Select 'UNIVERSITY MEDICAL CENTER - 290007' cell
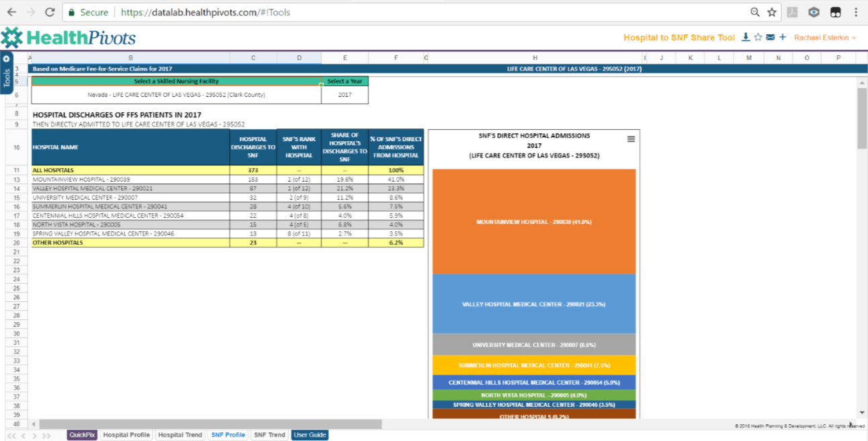Viewport: 868px width, 441px height. pos(130,198)
